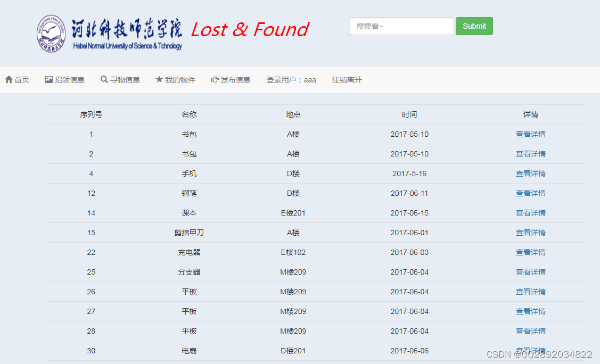The height and width of the screenshot is (364, 600).
Task: Open 查看详情 for 剪指甲刀 row
Action: click(x=531, y=233)
